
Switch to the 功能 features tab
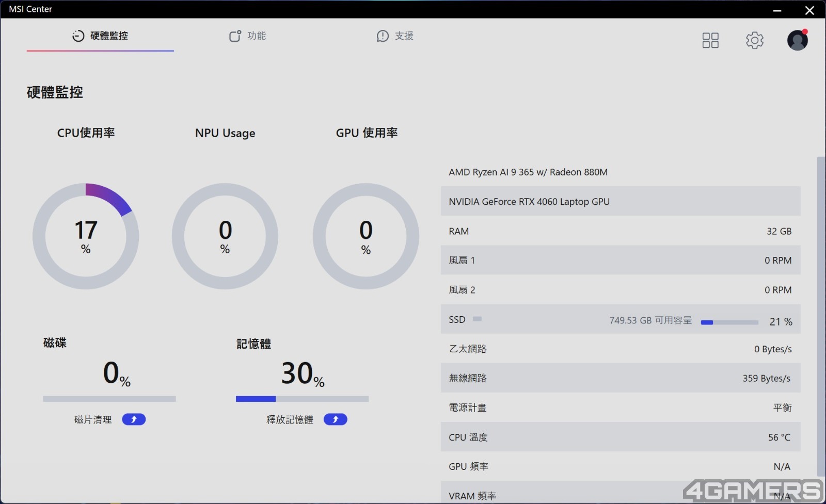(x=248, y=36)
